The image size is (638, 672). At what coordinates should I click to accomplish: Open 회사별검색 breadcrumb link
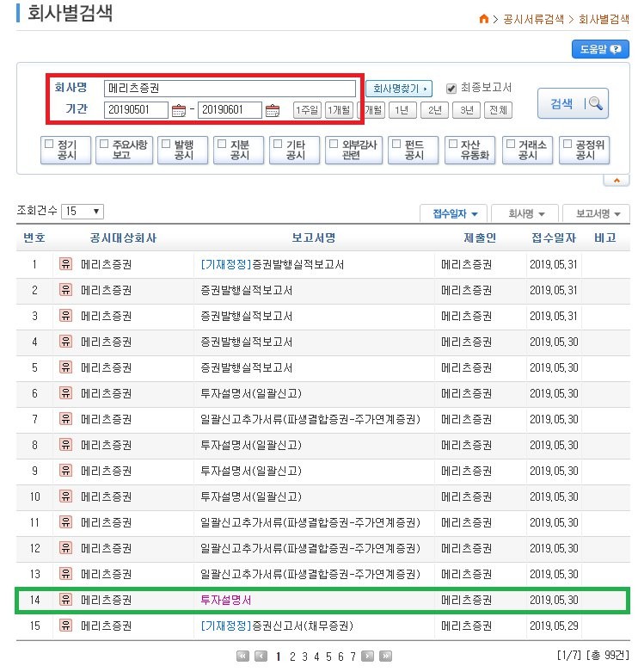[604, 19]
